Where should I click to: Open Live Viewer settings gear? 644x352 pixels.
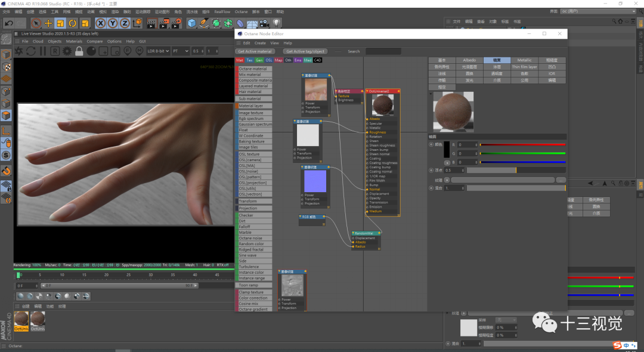point(67,51)
